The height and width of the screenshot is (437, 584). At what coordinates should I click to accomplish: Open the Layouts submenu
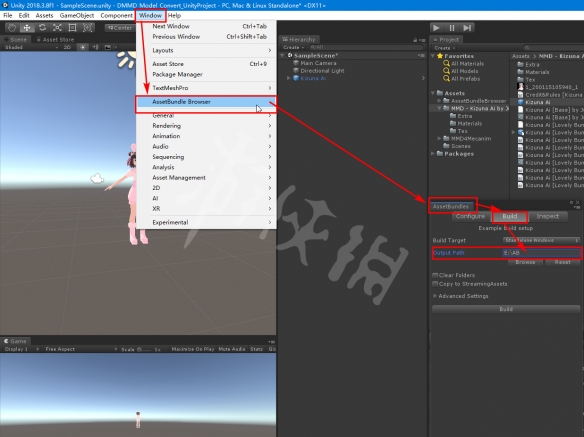click(x=206, y=50)
